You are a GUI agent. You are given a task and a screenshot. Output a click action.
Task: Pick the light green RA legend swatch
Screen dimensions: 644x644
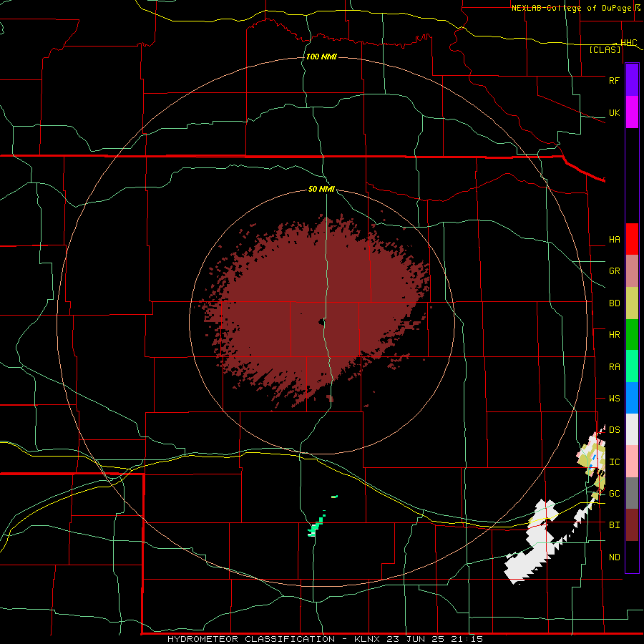632,366
